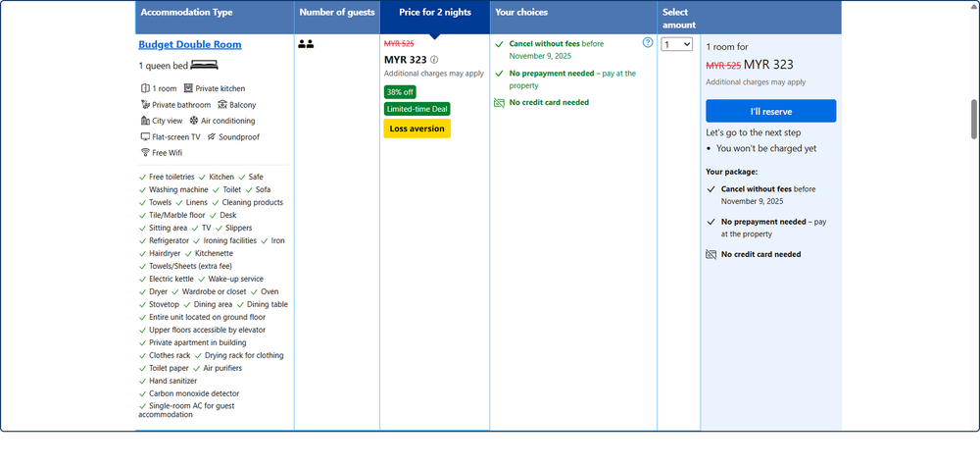This screenshot has width=980, height=466.
Task: Click the Select amount column header
Action: (679, 19)
